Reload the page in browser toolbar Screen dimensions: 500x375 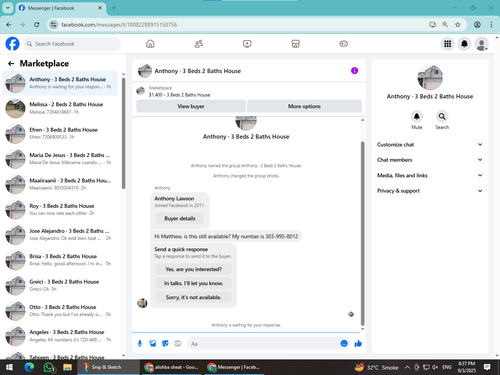37,24
